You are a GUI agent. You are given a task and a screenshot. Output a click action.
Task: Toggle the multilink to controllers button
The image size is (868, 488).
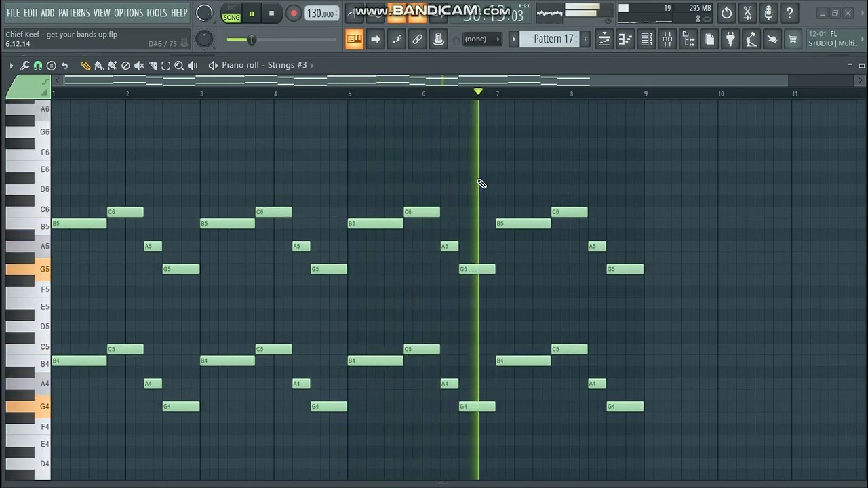439,39
